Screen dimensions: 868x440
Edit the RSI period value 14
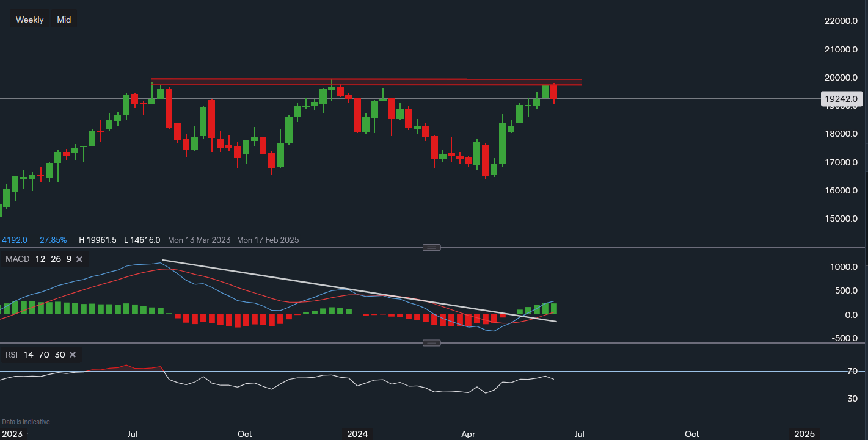click(x=29, y=355)
